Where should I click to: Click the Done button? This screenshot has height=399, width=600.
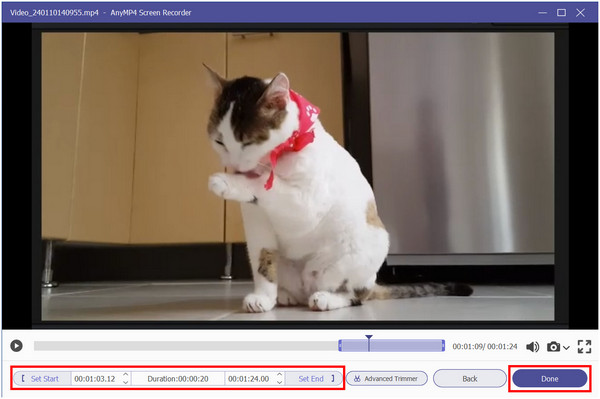pyautogui.click(x=549, y=379)
